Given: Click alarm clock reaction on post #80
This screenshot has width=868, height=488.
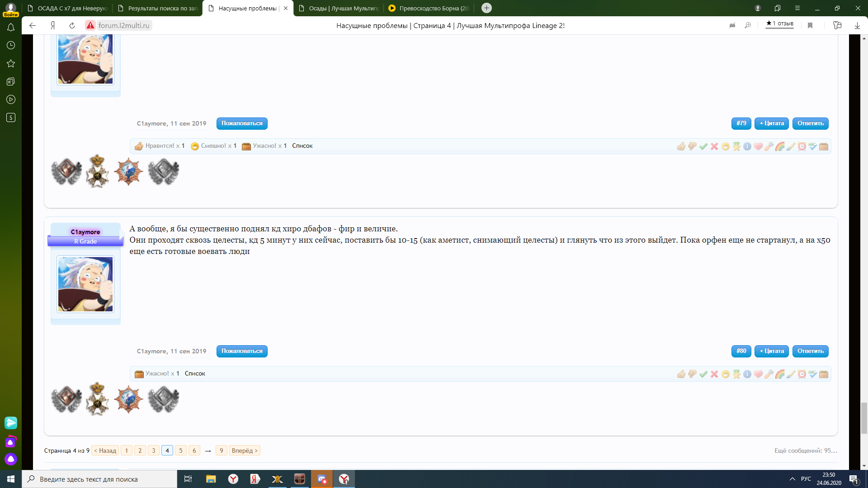Looking at the screenshot, I should click(802, 374).
